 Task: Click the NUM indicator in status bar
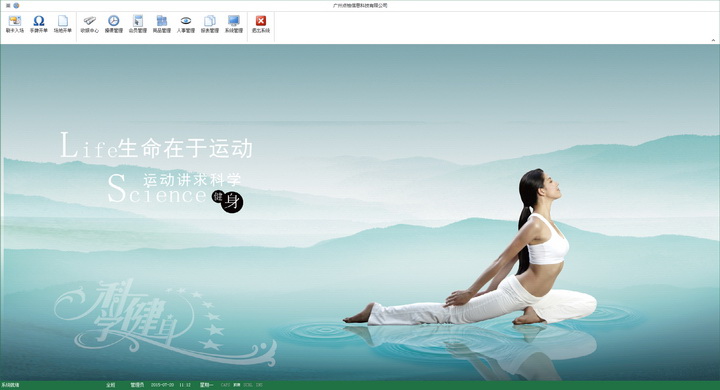pyautogui.click(x=236, y=385)
